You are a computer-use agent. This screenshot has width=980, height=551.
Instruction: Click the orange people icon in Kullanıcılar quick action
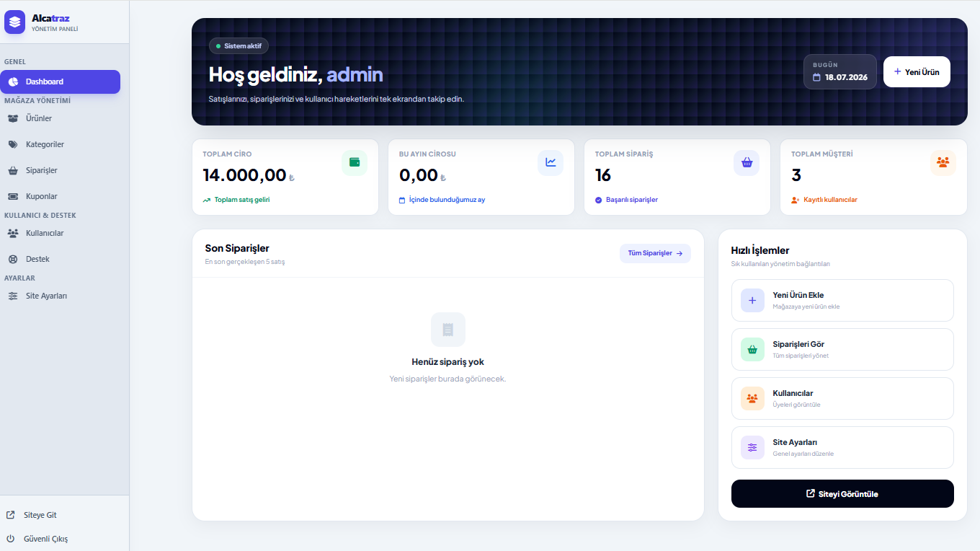click(x=752, y=398)
